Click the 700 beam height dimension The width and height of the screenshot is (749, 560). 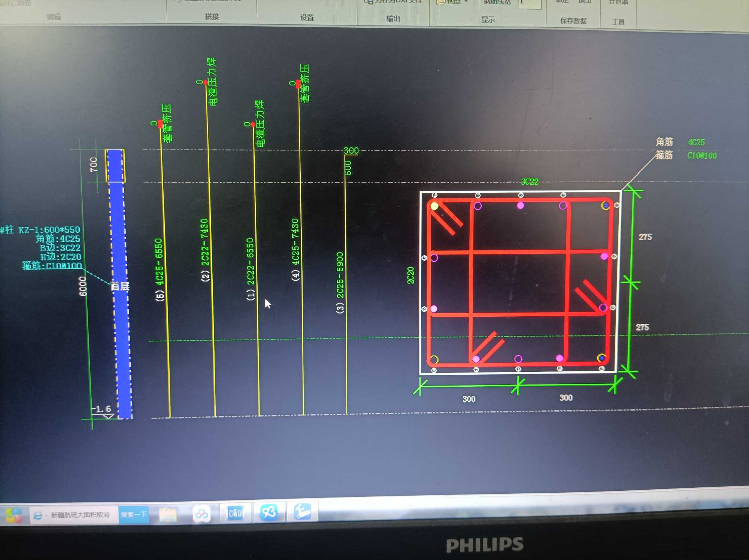point(94,165)
